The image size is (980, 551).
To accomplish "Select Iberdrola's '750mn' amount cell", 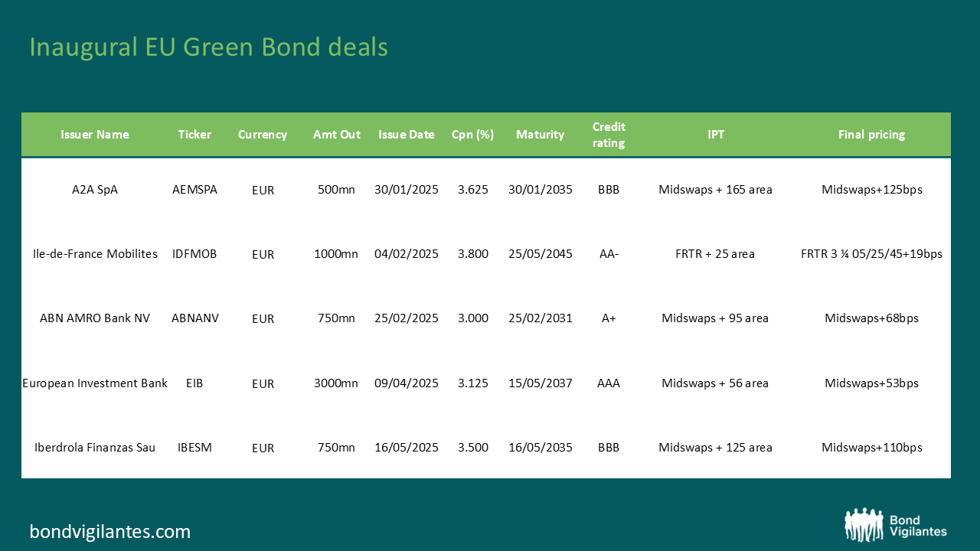I will coord(336,448).
